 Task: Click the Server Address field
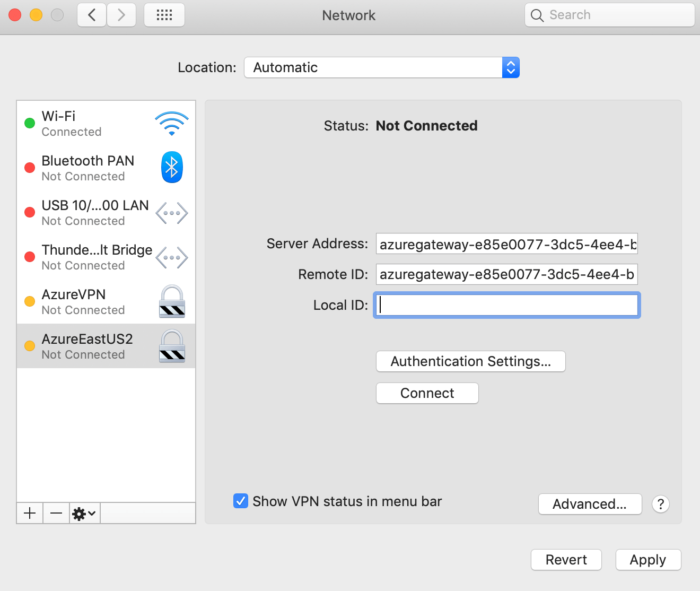tap(507, 244)
